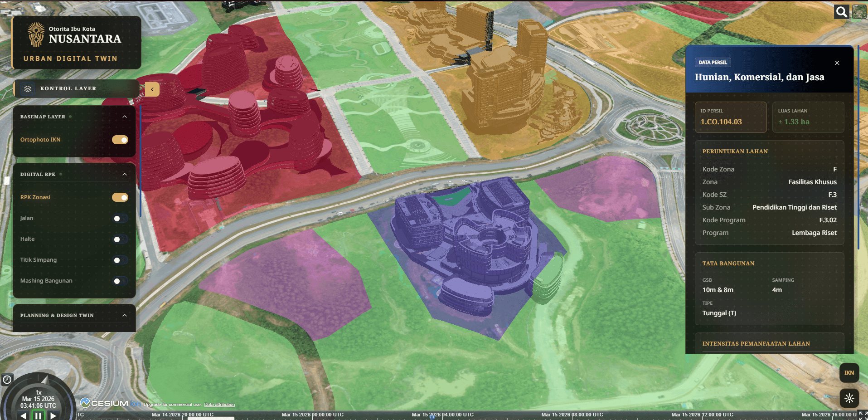Select the Fasilitas Khusus zona value

coord(812,182)
